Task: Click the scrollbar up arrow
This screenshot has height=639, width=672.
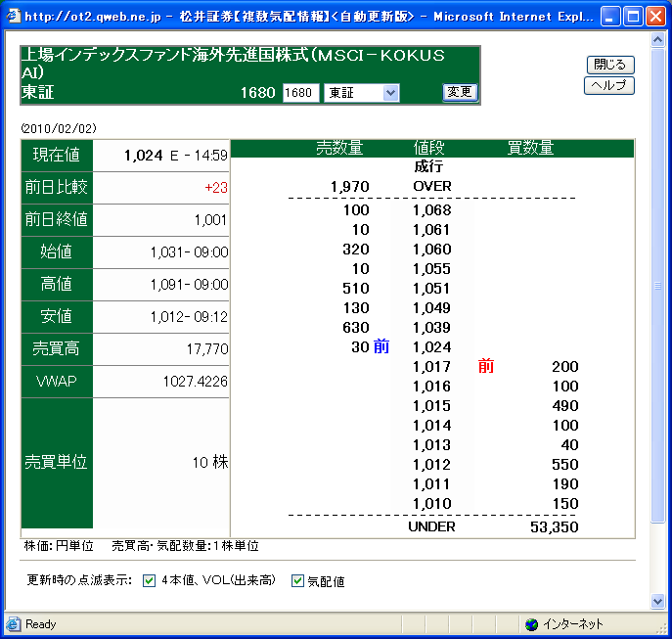Action: (659, 40)
